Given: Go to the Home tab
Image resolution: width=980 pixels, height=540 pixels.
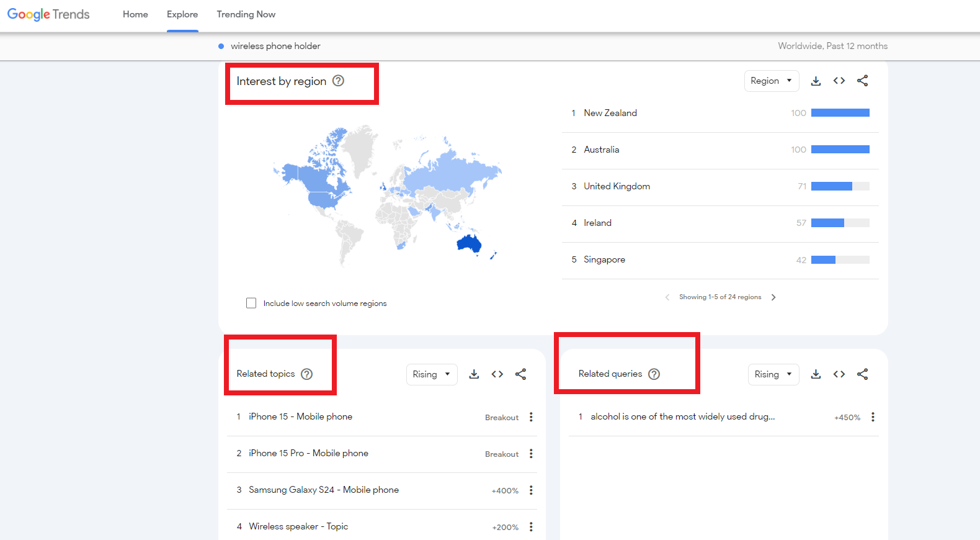Looking at the screenshot, I should tap(135, 14).
